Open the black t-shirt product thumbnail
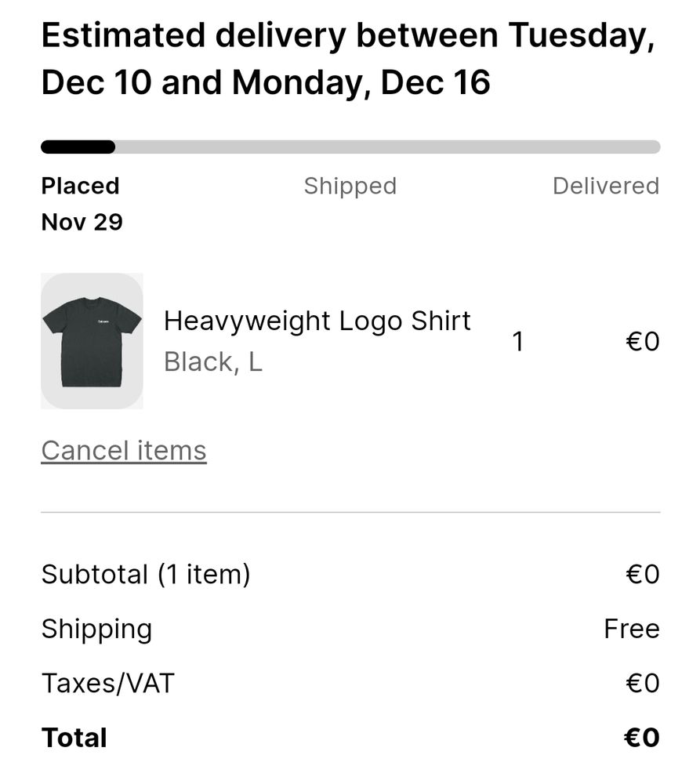Image resolution: width=700 pixels, height=784 pixels. coord(92,341)
